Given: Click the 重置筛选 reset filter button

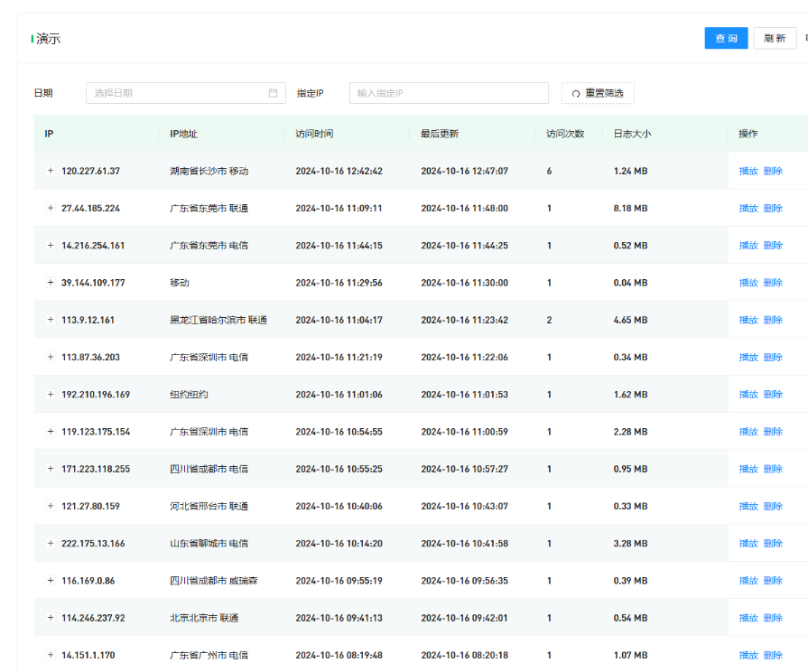Looking at the screenshot, I should point(598,93).
